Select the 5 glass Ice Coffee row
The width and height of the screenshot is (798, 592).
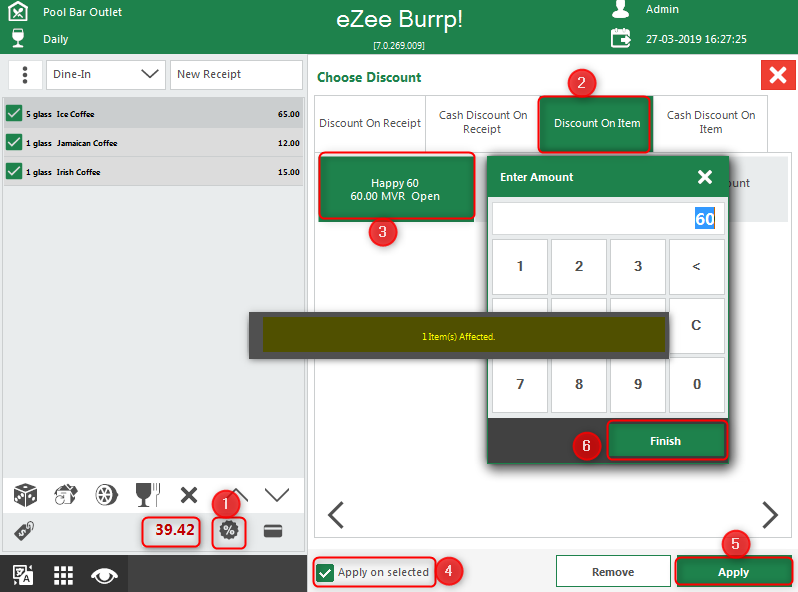(154, 114)
